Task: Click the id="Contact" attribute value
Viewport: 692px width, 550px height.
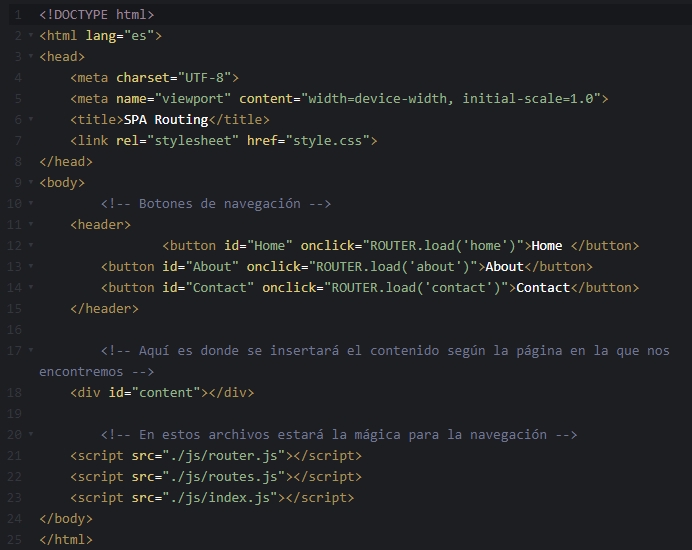Action: pos(220,288)
